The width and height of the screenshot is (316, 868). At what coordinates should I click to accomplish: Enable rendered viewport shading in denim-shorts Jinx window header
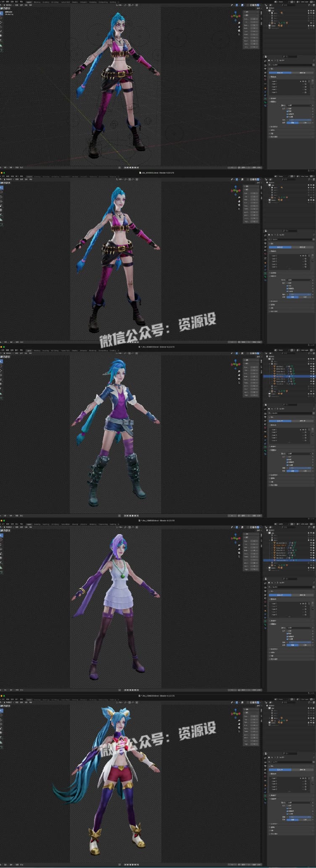(x=258, y=353)
